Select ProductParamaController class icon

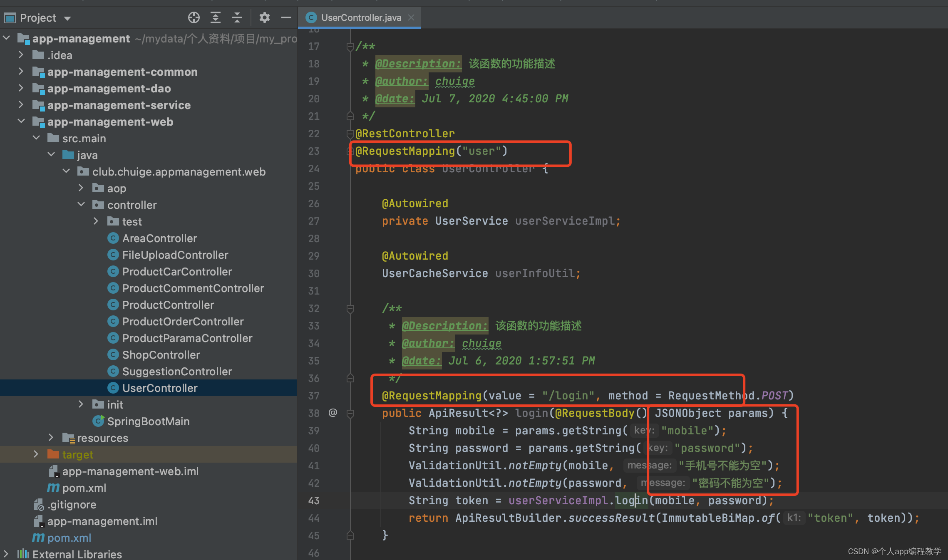point(113,338)
